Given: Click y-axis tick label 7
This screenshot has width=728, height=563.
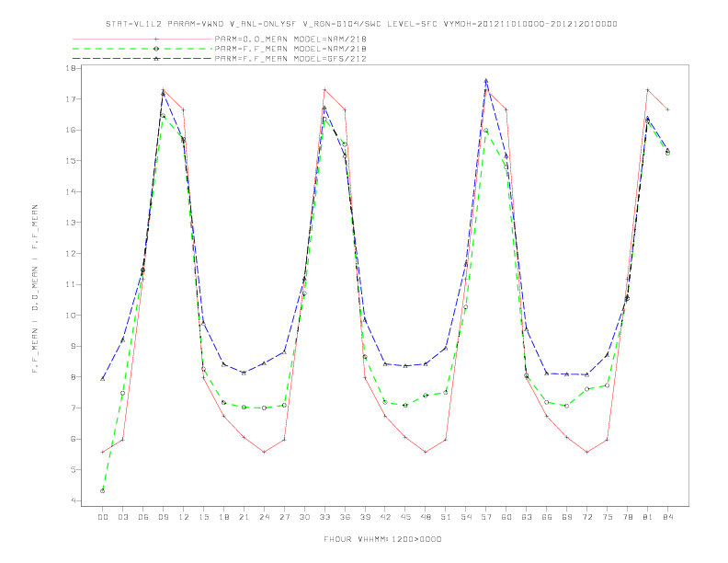Looking at the screenshot, I should (x=74, y=408).
